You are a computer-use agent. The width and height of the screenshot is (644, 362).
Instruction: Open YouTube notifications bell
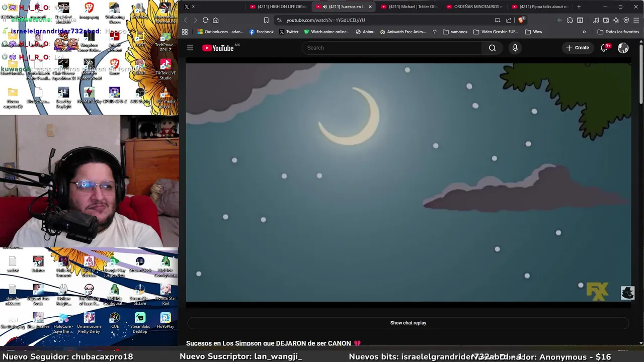(x=604, y=48)
